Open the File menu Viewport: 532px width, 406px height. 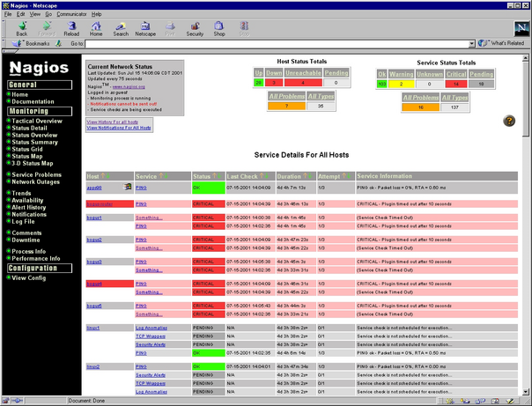(8, 14)
